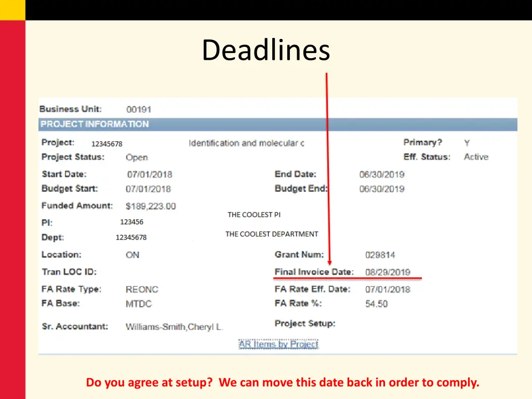The image size is (532, 399).
Task: Click the Project Setup label
Action: pyautogui.click(x=304, y=324)
